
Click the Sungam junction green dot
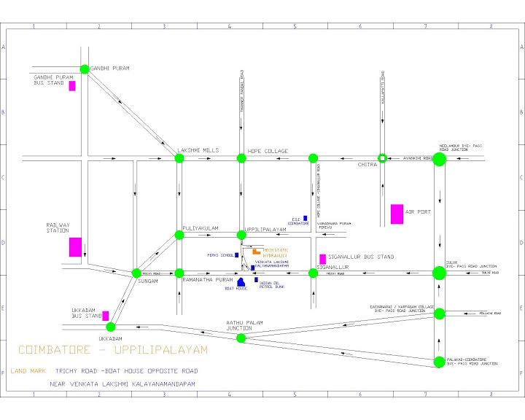[x=136, y=273]
